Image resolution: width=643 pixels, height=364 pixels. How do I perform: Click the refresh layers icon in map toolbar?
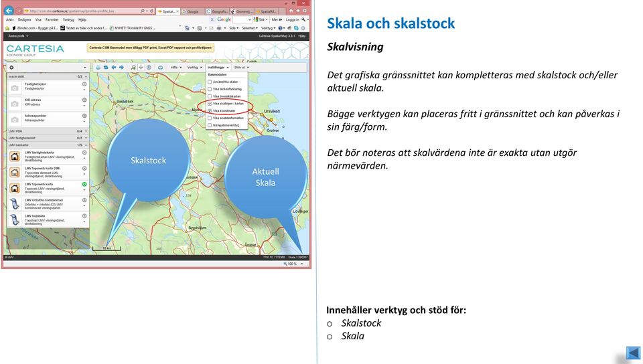coord(106,67)
